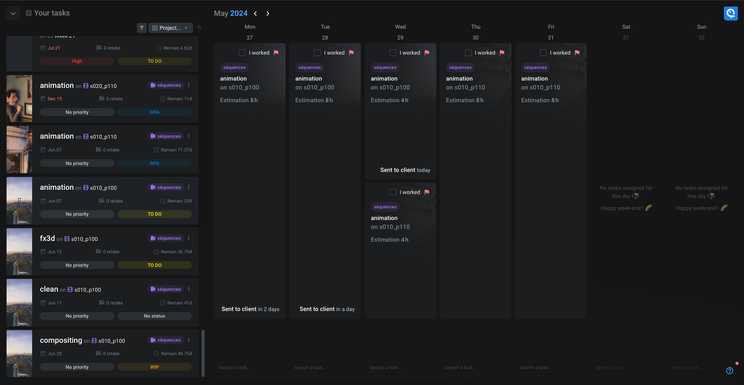Open the filter icon above task list
The image size is (744, 385).
point(141,28)
